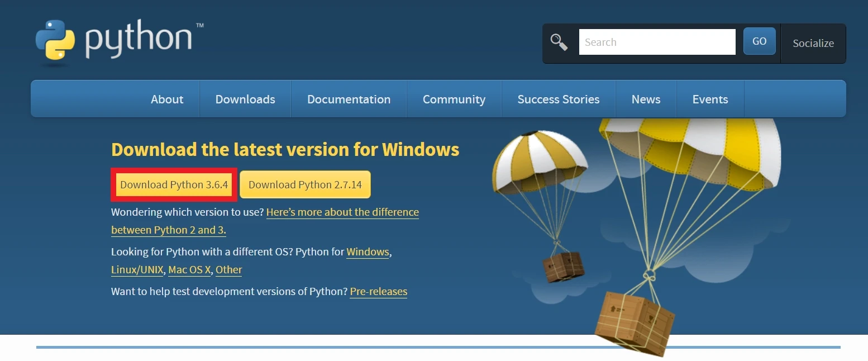
Task: Go to the Community menu
Action: 454,99
